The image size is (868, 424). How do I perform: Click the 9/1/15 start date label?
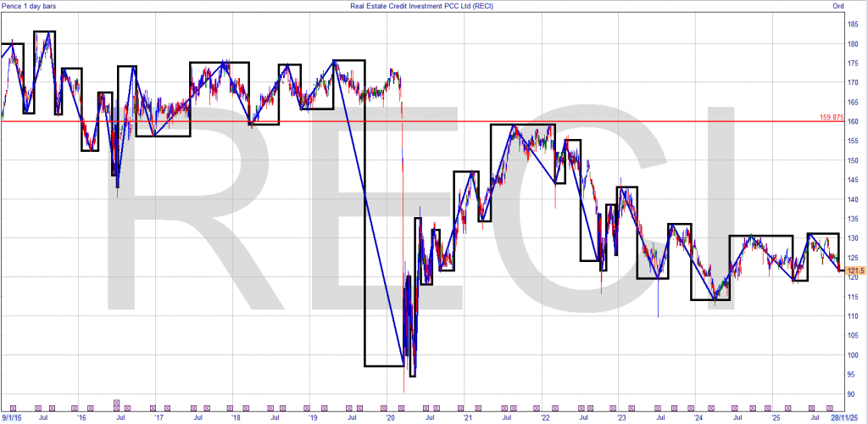point(12,417)
